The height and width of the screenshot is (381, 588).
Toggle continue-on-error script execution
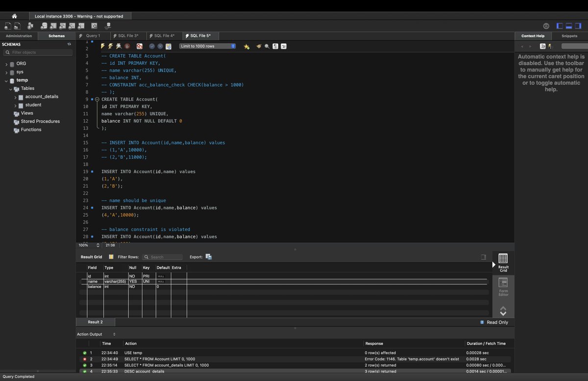click(139, 46)
